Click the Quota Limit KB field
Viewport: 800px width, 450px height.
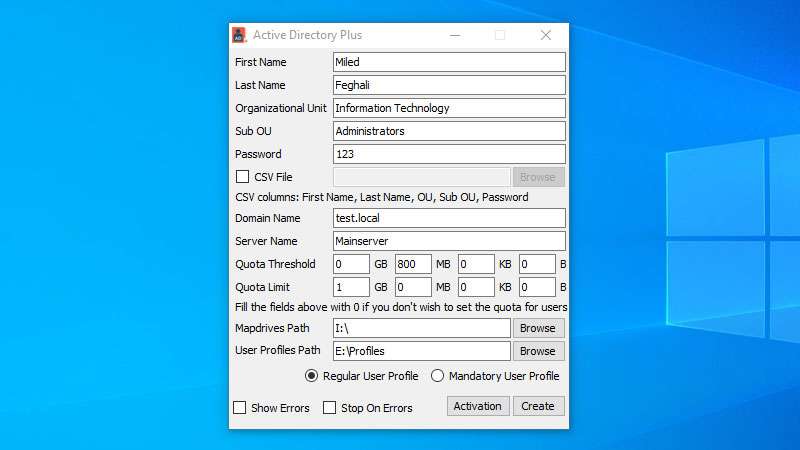(476, 287)
